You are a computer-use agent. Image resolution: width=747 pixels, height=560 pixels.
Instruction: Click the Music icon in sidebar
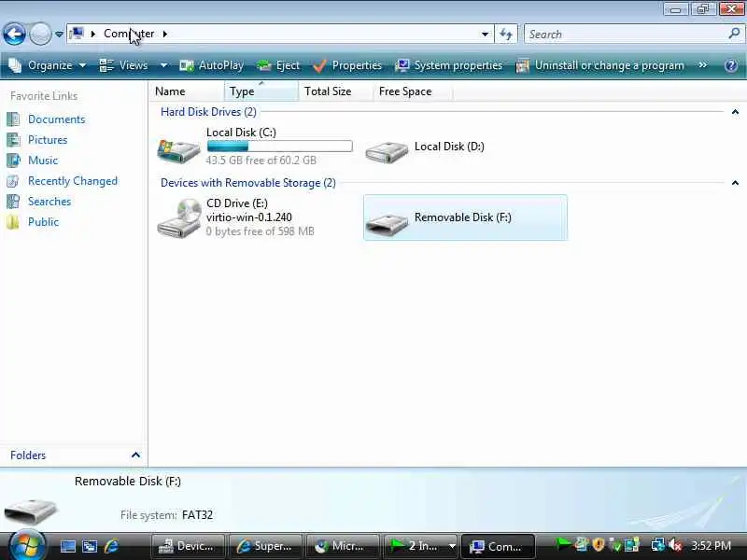[13, 160]
